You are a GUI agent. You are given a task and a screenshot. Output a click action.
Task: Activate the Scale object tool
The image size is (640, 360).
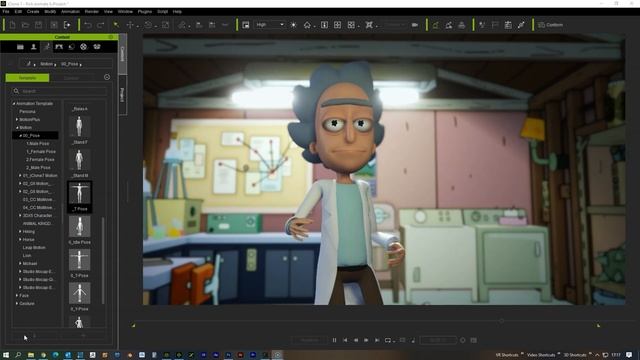(x=165, y=25)
